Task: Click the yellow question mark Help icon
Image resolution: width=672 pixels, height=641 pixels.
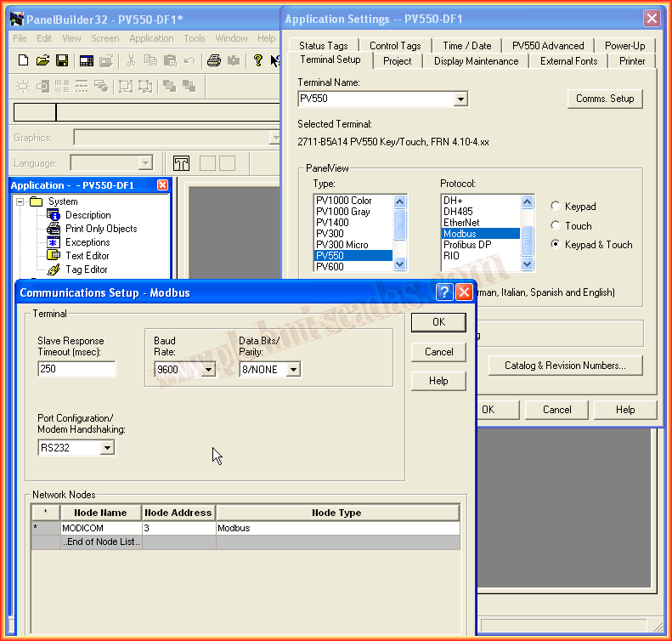Action: 258,60
